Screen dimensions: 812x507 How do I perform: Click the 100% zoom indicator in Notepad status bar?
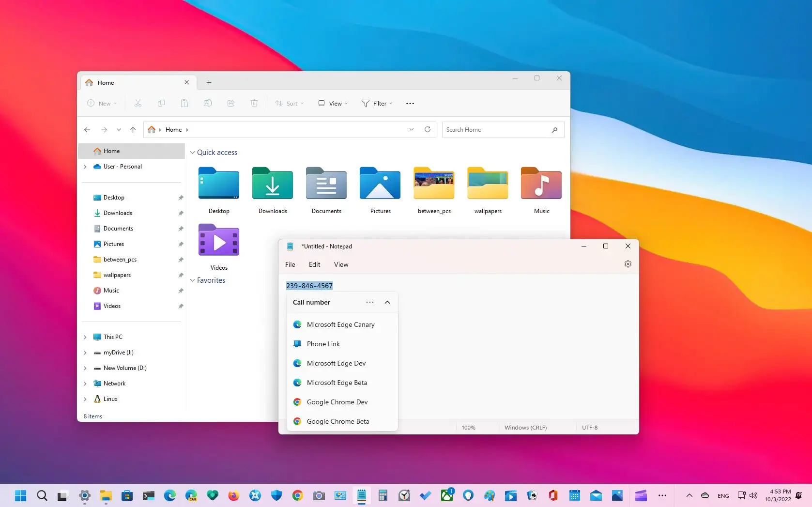[x=468, y=427]
